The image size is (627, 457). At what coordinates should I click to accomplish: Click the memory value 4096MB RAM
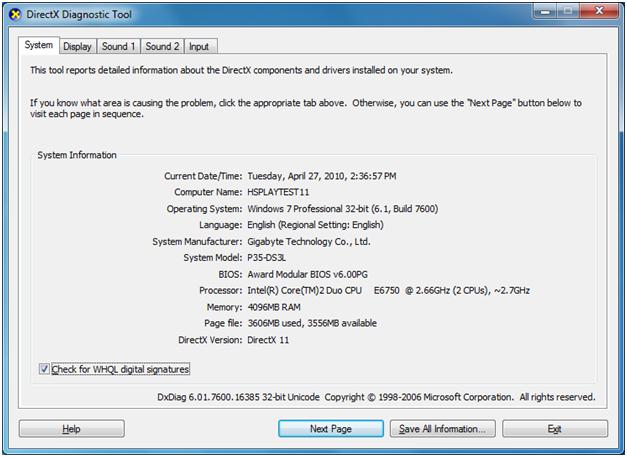[x=274, y=307]
